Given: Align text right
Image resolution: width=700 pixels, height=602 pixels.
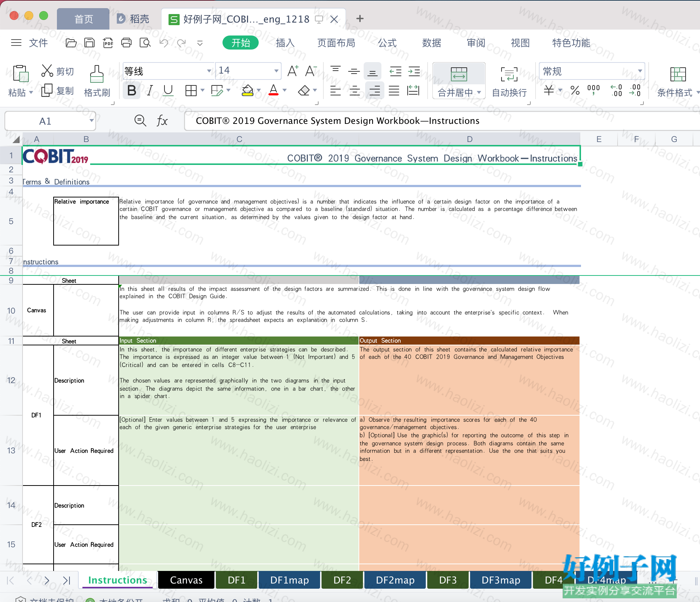Looking at the screenshot, I should (x=374, y=91).
